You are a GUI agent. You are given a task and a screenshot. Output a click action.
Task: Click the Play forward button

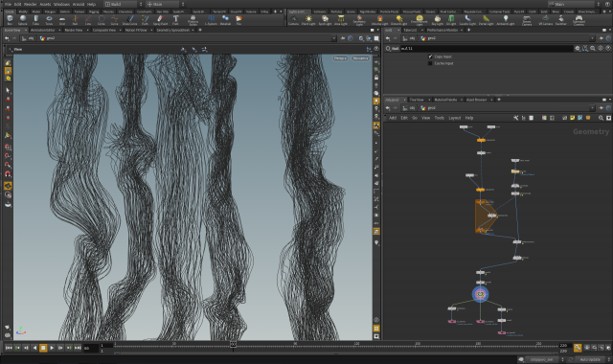[52, 347]
